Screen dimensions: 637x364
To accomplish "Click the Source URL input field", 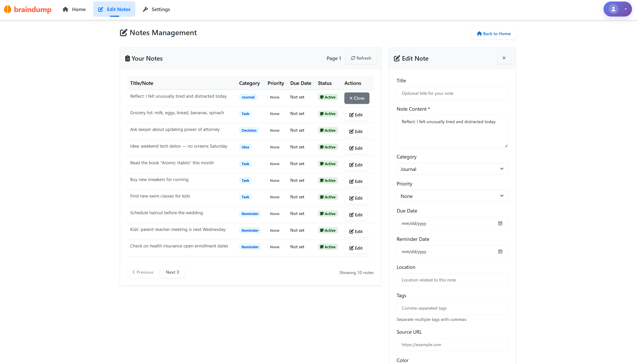I will click(x=452, y=345).
